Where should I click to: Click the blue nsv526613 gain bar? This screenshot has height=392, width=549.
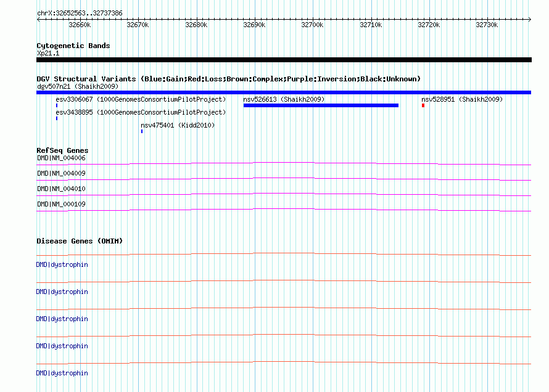click(321, 105)
